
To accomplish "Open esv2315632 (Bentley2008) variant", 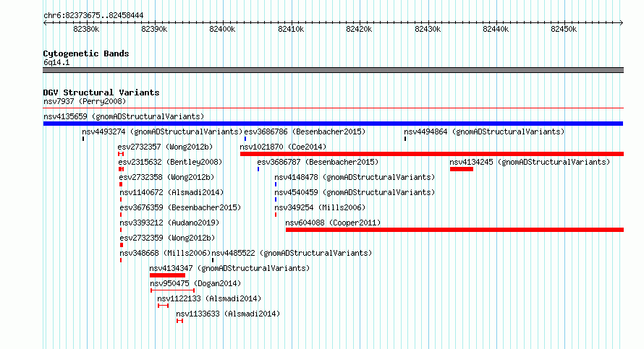I will click(170, 162).
